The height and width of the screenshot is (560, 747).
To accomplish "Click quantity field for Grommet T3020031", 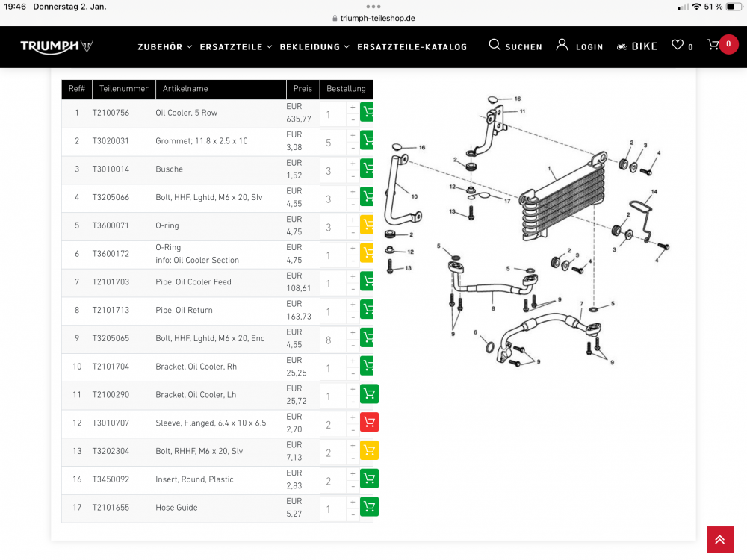I will click(333, 143).
